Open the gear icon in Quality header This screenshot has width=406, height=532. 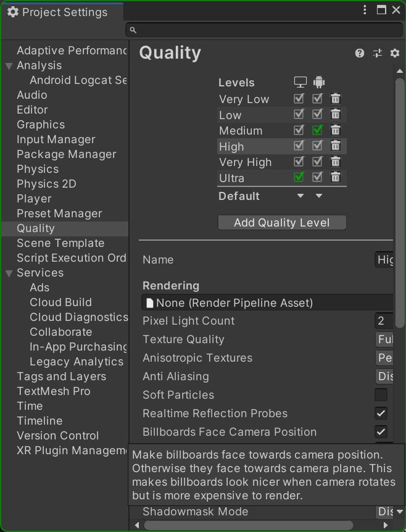(394, 53)
